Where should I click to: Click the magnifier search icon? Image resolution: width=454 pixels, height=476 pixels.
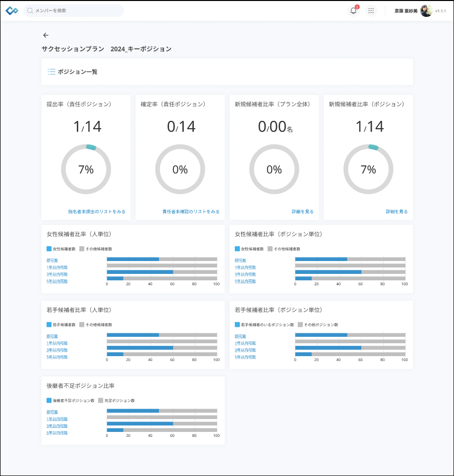(x=30, y=10)
